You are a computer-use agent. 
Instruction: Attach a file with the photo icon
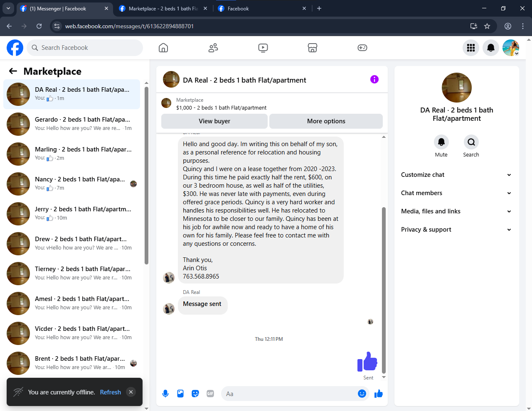(x=180, y=394)
